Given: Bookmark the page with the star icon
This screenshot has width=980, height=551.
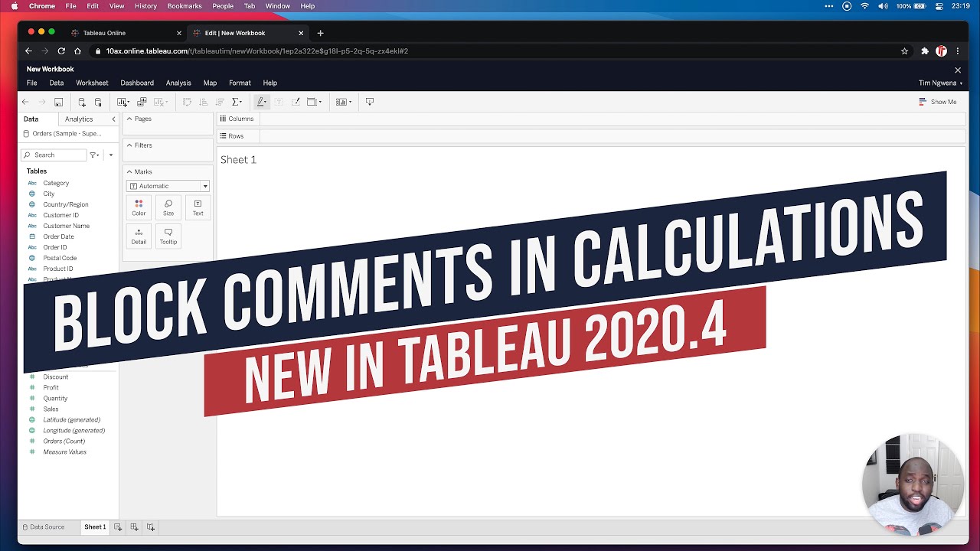Looking at the screenshot, I should (x=904, y=51).
